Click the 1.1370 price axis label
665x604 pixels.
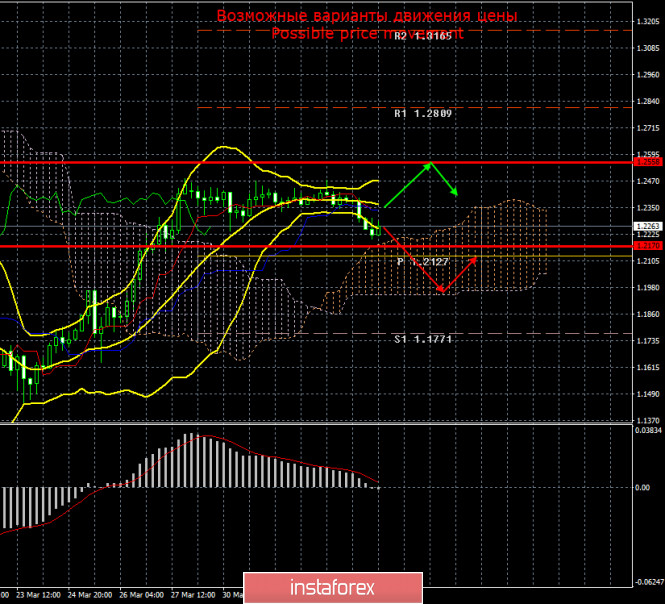click(648, 420)
